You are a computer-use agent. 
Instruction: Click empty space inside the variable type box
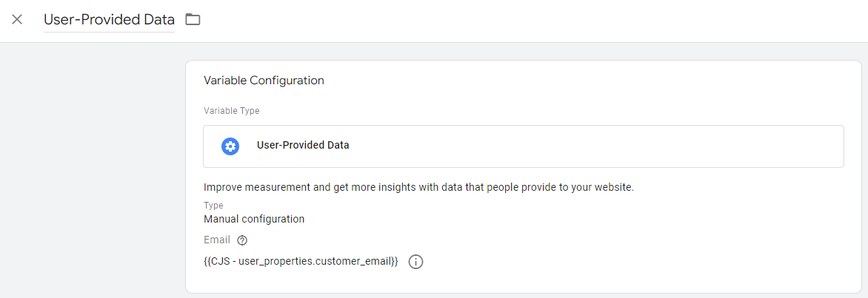pos(592,146)
